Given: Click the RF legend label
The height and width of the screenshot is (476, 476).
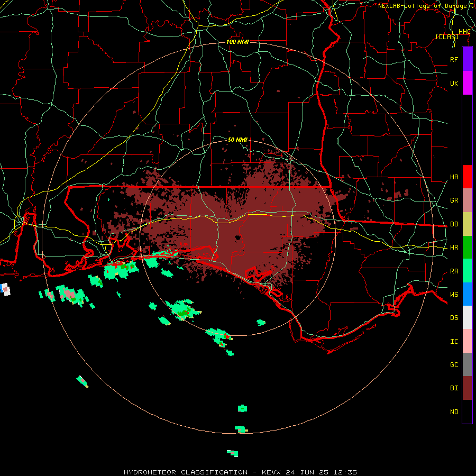Looking at the screenshot, I should (454, 59).
